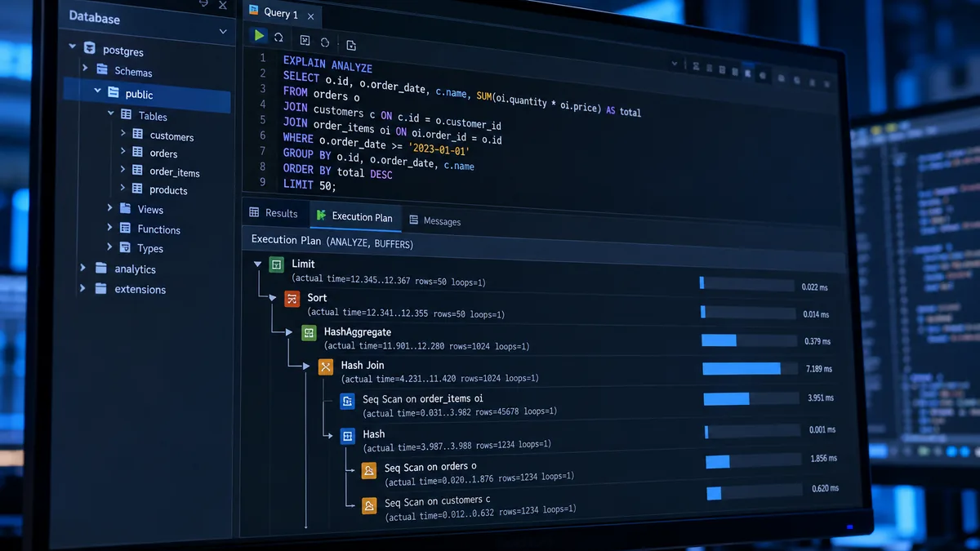Click the 'HashAggregate' node label
Viewport: 980px width, 551px height.
(x=358, y=332)
